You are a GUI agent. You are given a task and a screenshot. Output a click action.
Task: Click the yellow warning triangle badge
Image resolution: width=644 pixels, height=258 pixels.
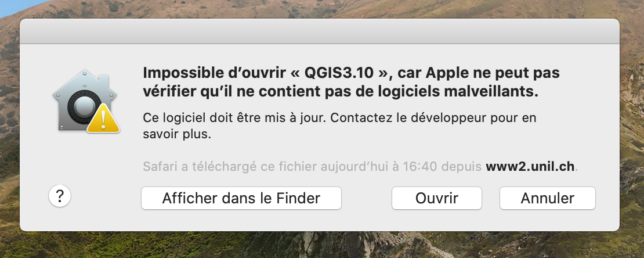(103, 119)
